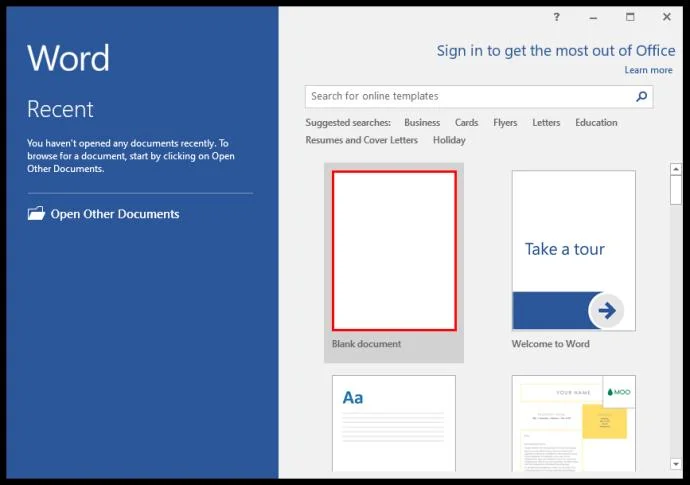Click the folder icon beside Open Other Documents

tap(36, 213)
